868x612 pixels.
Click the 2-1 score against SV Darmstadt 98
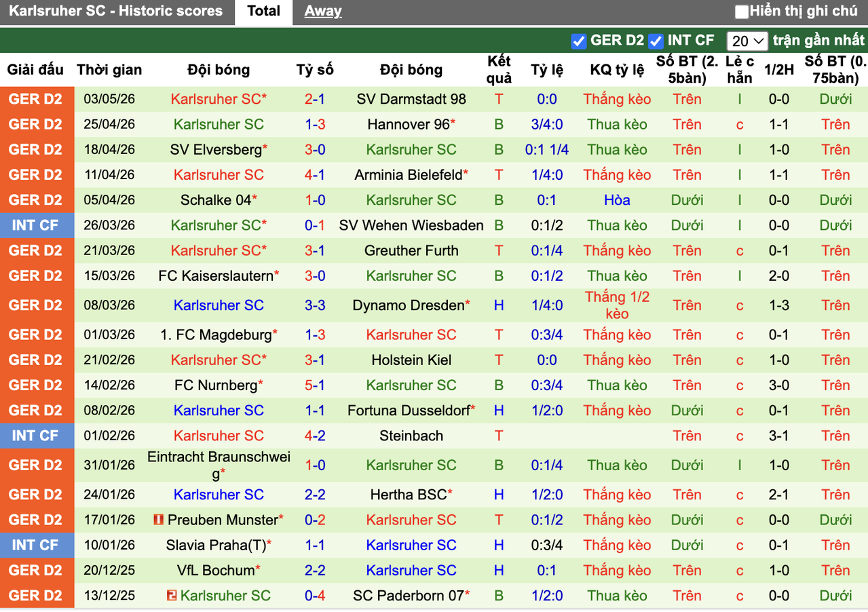click(x=315, y=99)
